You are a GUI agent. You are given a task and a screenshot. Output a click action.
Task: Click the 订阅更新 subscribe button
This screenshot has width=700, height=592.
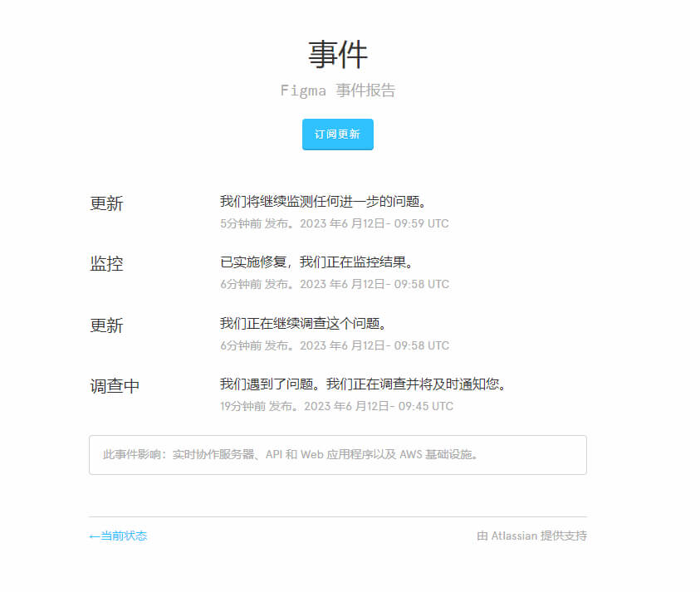coord(337,135)
